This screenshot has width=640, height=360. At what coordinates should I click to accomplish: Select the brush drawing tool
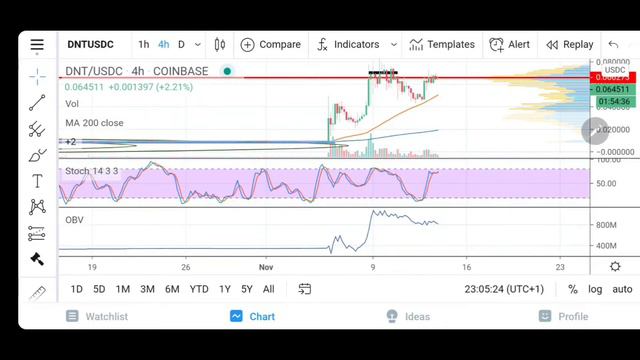(x=38, y=156)
